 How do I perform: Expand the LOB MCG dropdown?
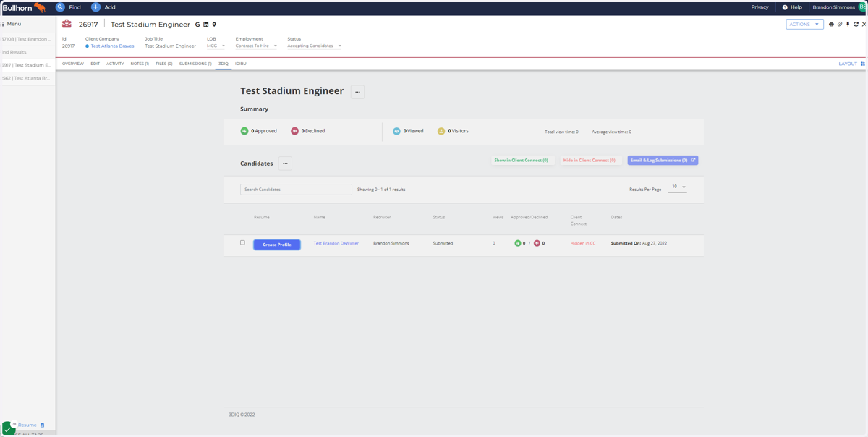[x=216, y=46]
